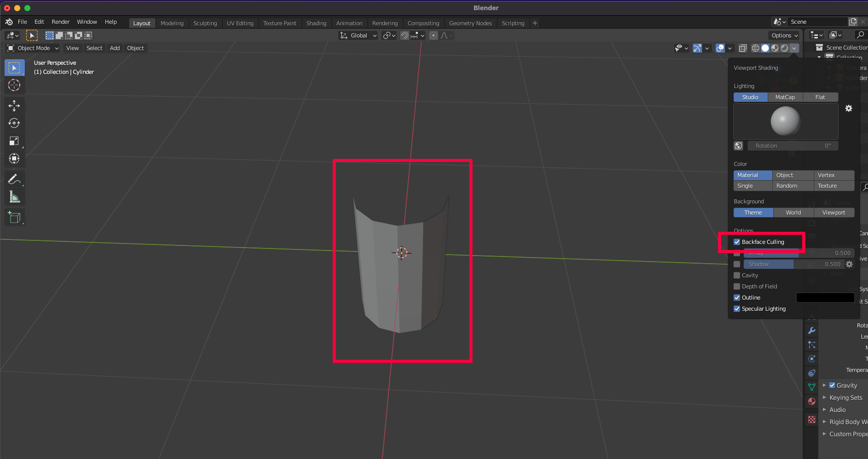868x459 pixels.
Task: Open the Add menu in viewport header
Action: tap(115, 48)
